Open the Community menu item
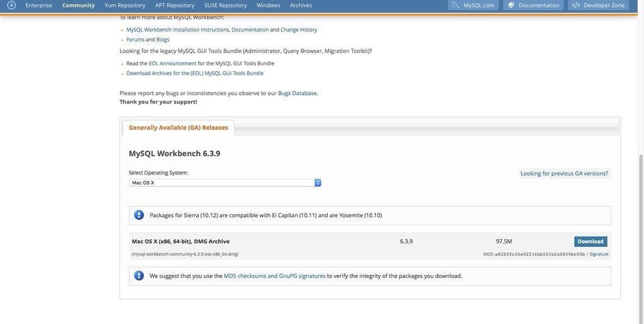This screenshot has width=644, height=324. [78, 5]
